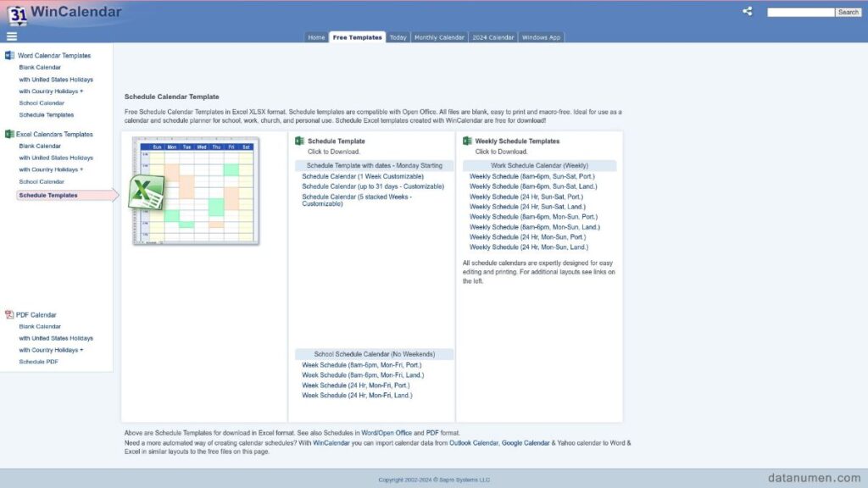The height and width of the screenshot is (488, 868).
Task: Open the PDF format link below templates
Action: click(x=431, y=433)
